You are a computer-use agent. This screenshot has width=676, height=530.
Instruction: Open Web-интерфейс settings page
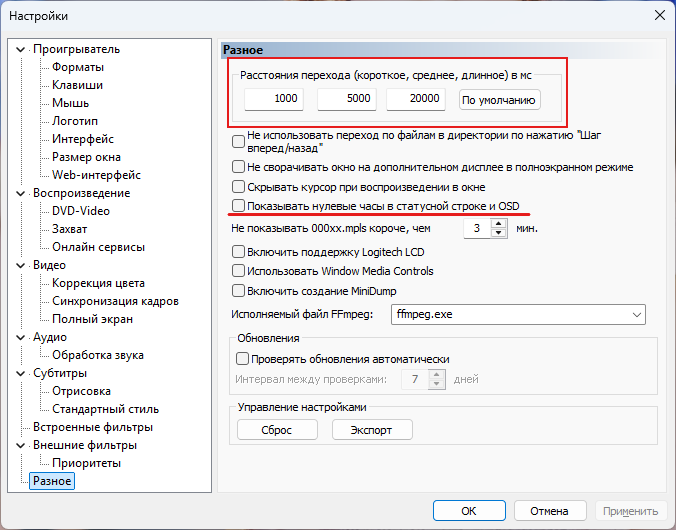point(96,175)
